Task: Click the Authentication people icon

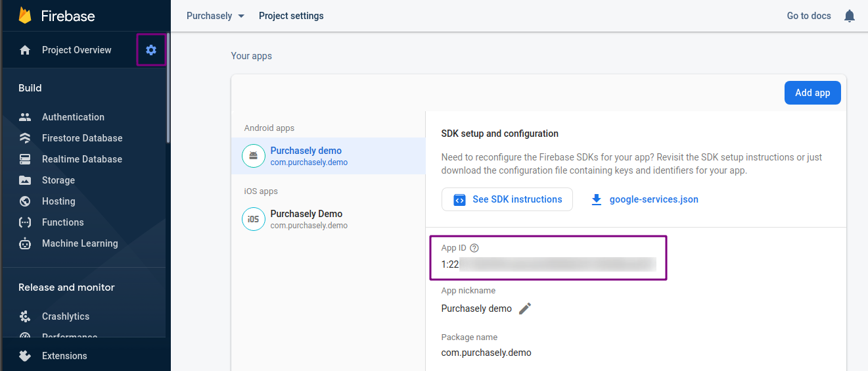Action: (x=25, y=117)
